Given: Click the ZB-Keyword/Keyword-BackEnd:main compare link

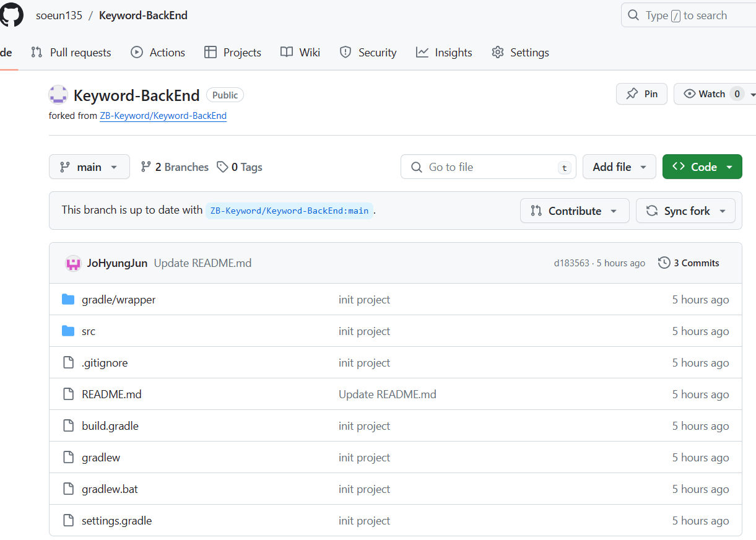Looking at the screenshot, I should point(289,211).
